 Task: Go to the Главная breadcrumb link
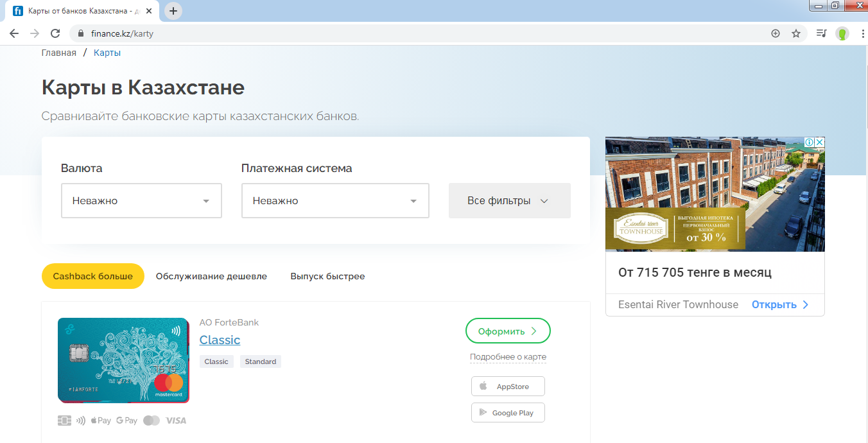59,53
